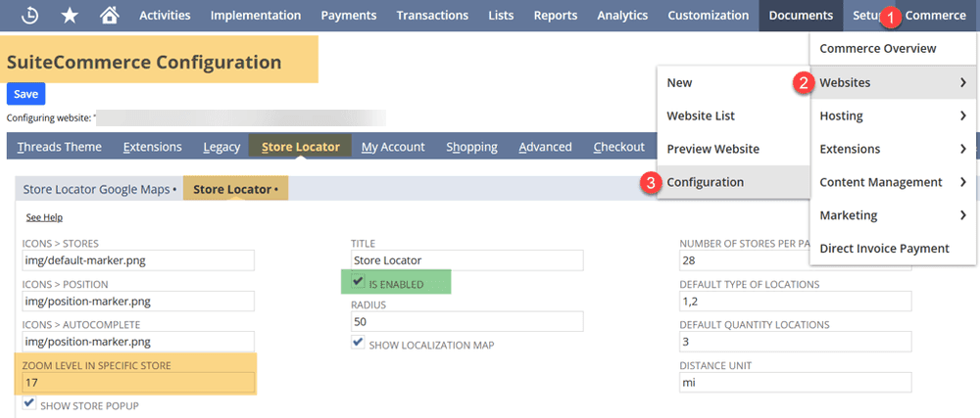
Task: Expand the Content Management submenu arrow
Action: tap(963, 182)
